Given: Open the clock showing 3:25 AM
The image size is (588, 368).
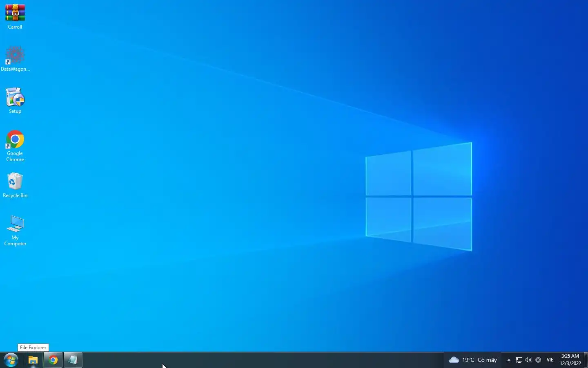Looking at the screenshot, I should pyautogui.click(x=570, y=360).
